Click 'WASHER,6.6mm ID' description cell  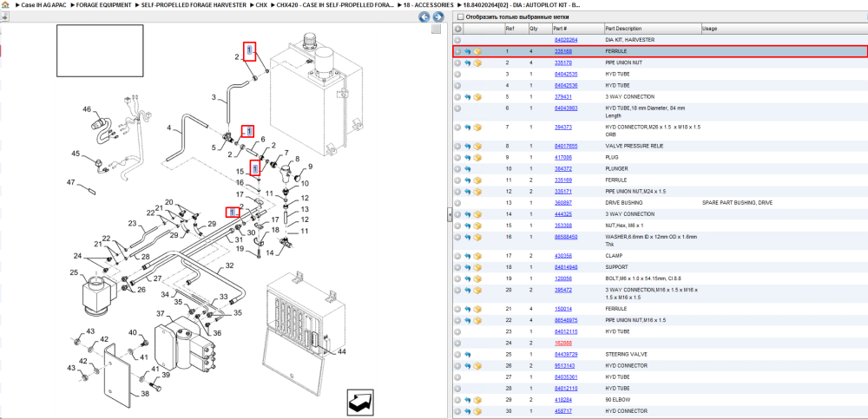point(651,240)
